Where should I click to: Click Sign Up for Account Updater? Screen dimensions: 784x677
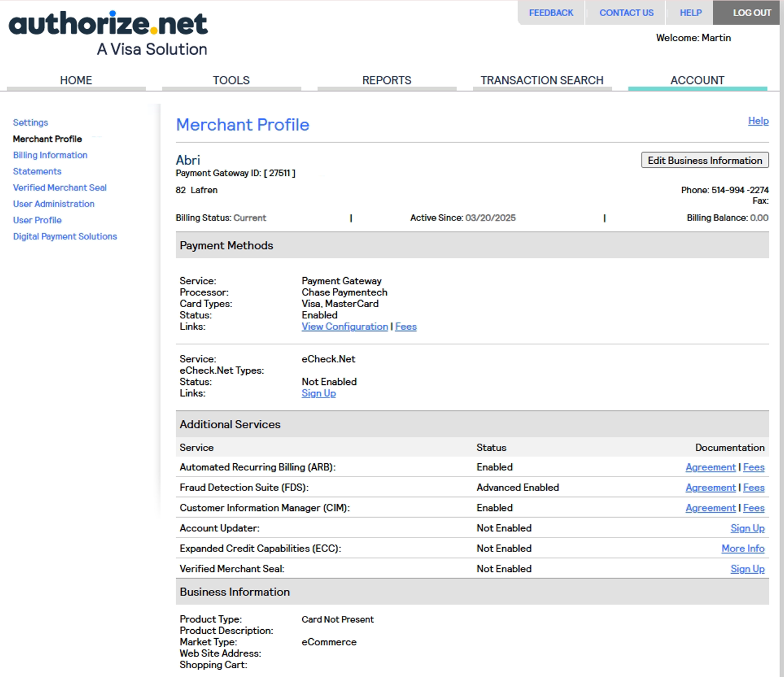click(x=747, y=528)
